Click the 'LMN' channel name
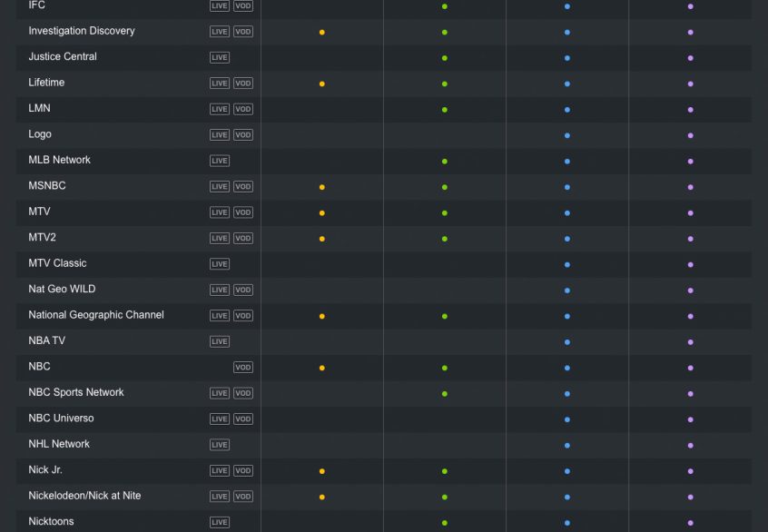The height and width of the screenshot is (532, 768). (x=39, y=108)
